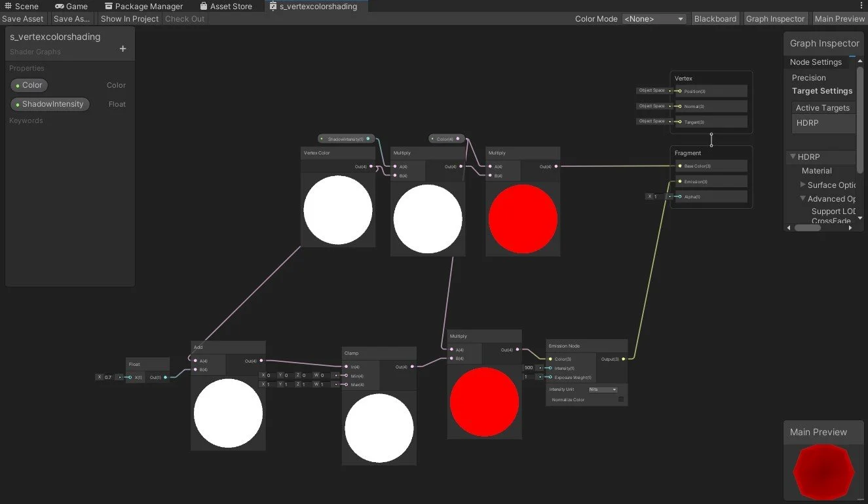Click the Blackboard button
Image resolution: width=868 pixels, height=504 pixels.
[715, 18]
